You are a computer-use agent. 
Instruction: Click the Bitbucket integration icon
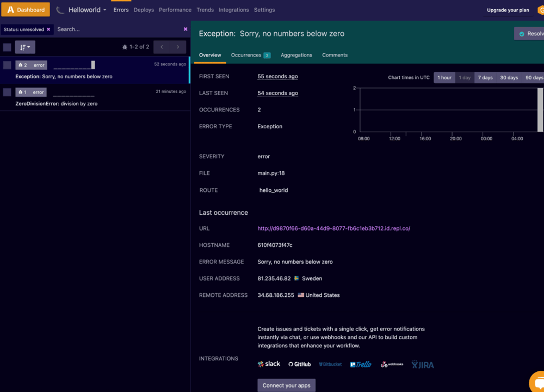coord(330,364)
